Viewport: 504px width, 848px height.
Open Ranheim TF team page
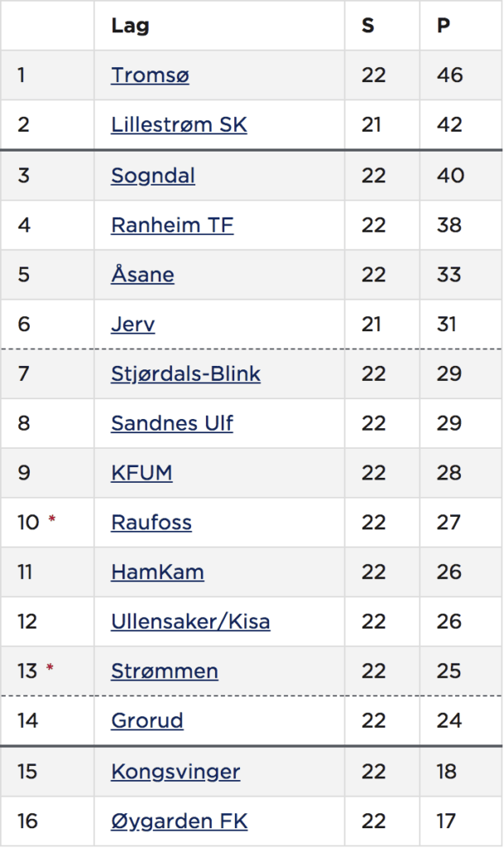click(172, 225)
